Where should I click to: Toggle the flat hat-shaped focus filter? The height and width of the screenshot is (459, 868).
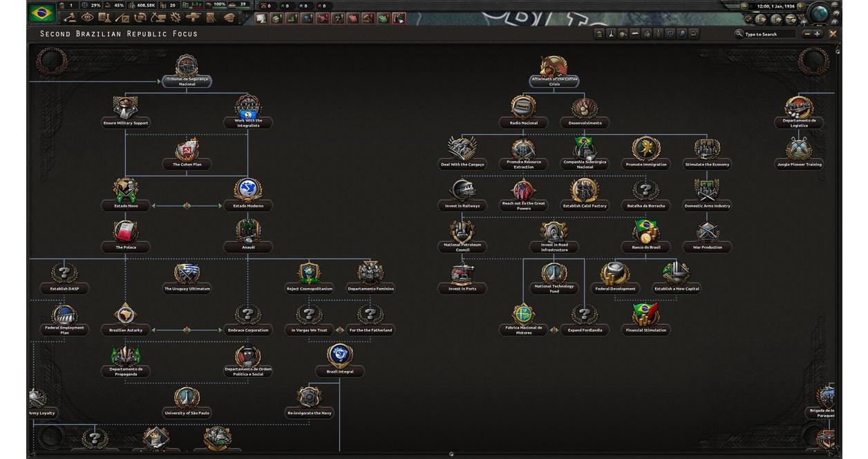[634, 34]
